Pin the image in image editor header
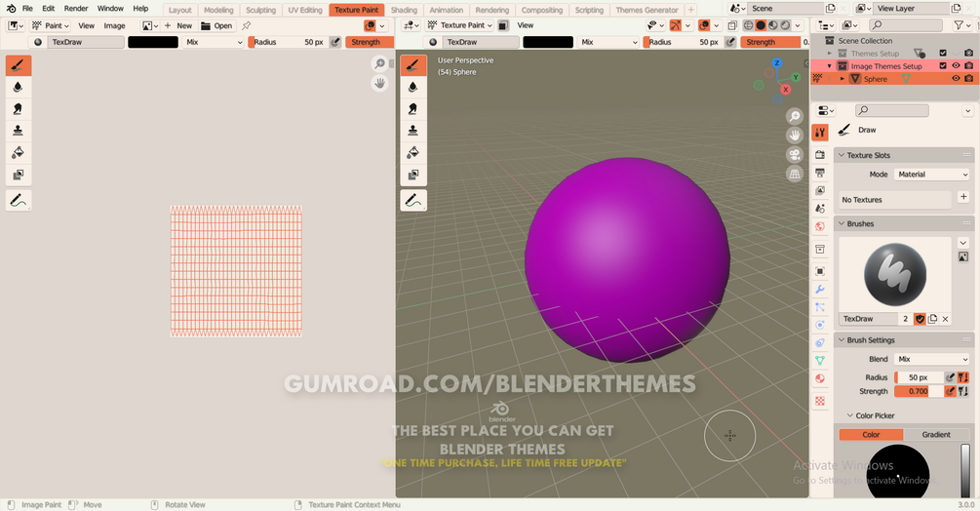 (247, 25)
